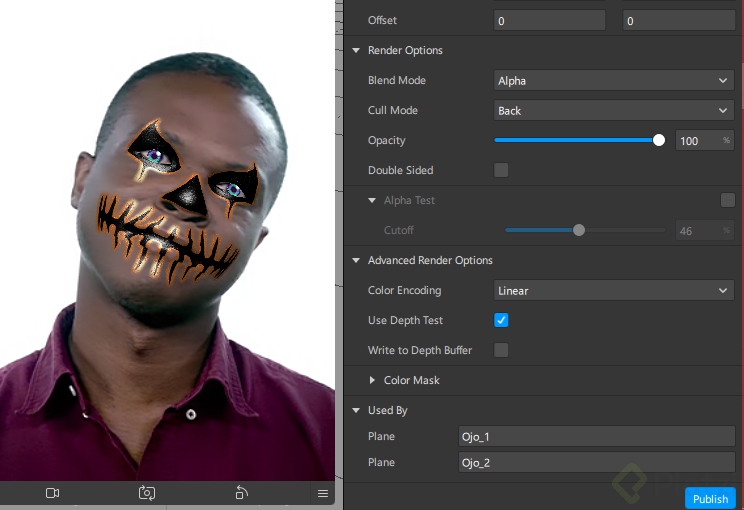Enable Write to Depth Buffer

pos(501,350)
